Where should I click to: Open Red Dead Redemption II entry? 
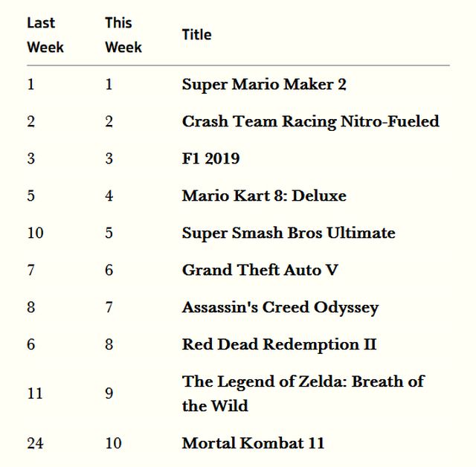click(279, 344)
